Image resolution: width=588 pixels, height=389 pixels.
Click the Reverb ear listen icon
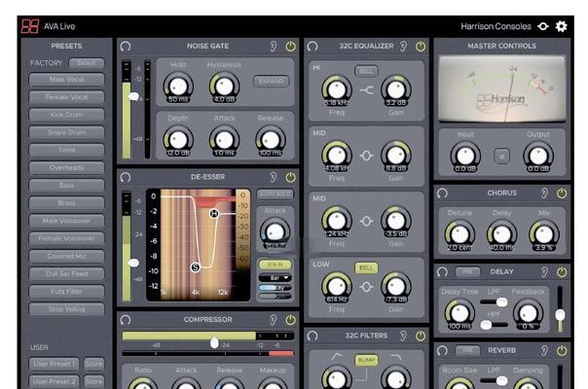(x=544, y=351)
